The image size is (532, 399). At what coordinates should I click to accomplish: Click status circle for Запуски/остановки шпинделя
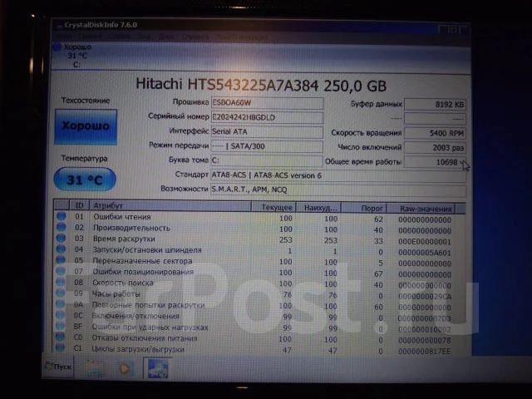click(61, 249)
